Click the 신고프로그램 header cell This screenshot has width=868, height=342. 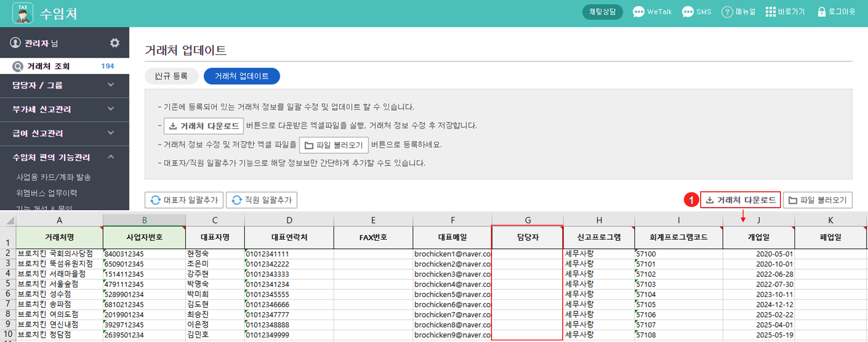tap(599, 237)
